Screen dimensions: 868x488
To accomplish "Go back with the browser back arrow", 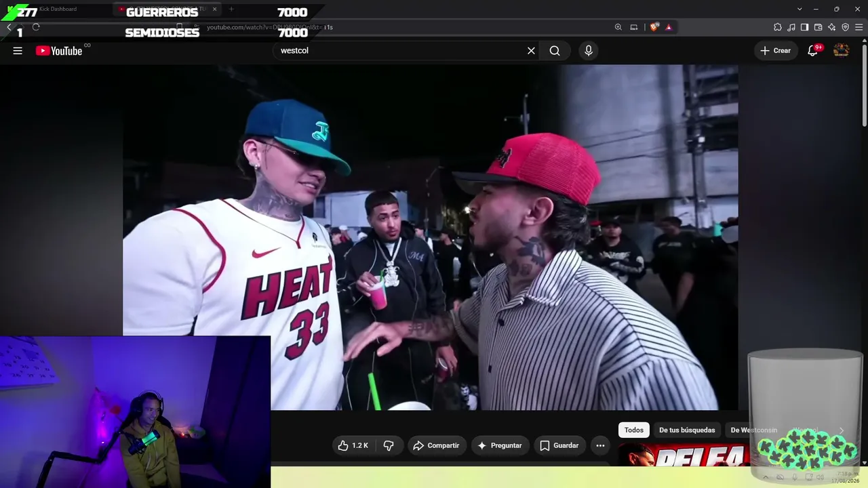I will coord(9,27).
